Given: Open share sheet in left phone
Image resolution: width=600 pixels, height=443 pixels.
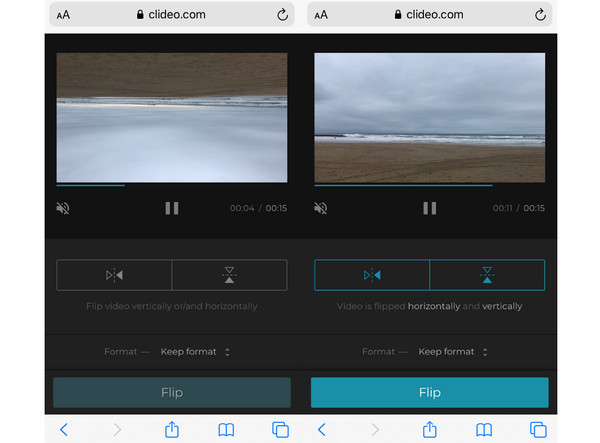Looking at the screenshot, I should [x=172, y=429].
